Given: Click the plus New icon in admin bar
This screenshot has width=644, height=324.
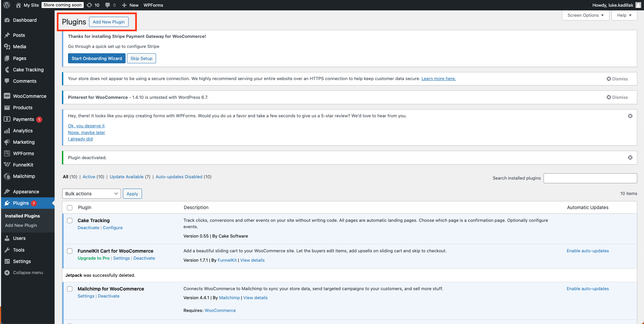Looking at the screenshot, I should click(124, 5).
